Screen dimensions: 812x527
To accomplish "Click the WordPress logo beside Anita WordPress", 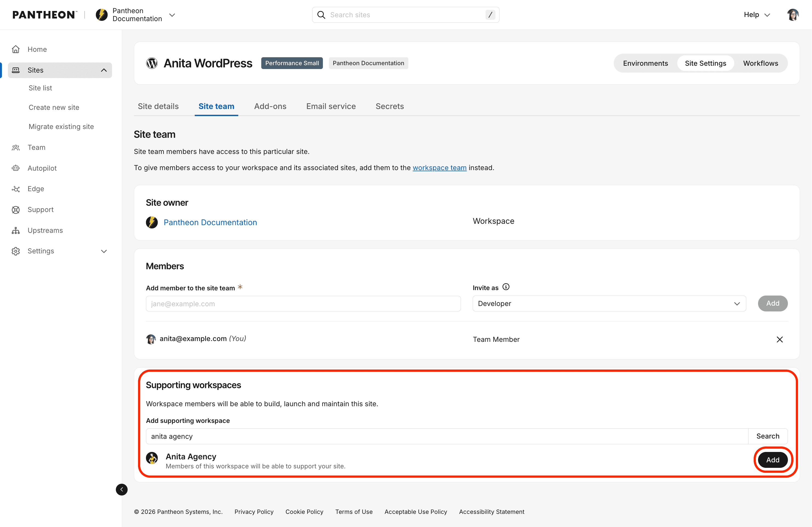I will click(x=152, y=63).
